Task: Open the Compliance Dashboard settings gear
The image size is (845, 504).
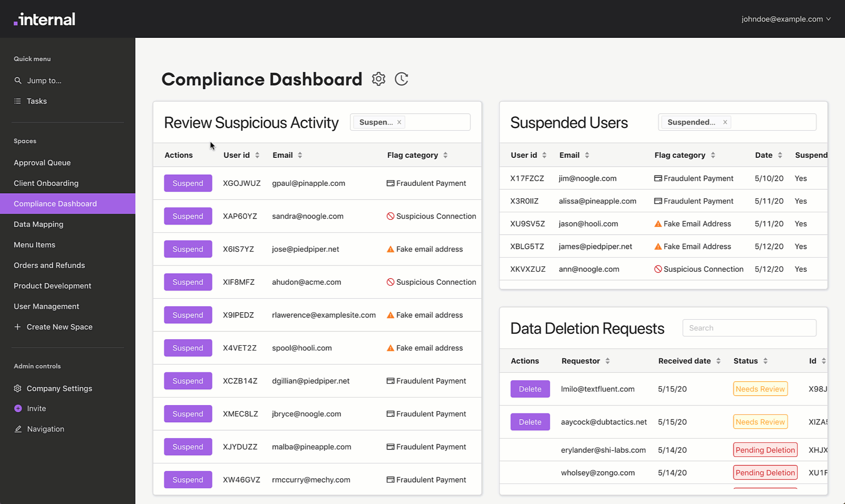Action: coord(378,79)
